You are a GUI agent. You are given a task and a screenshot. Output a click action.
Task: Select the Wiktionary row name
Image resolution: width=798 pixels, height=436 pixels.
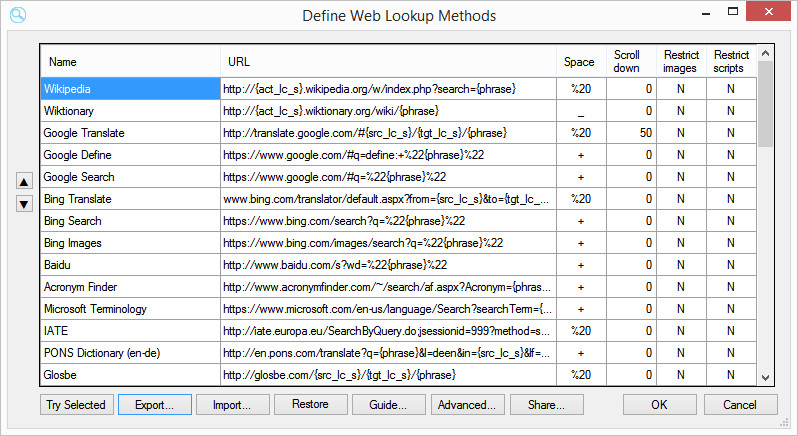130,110
